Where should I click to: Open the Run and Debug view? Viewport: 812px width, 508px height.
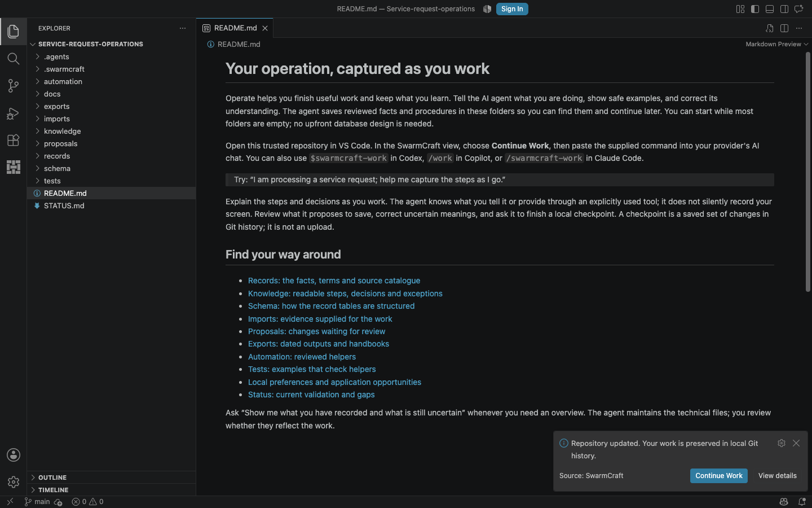tap(14, 113)
